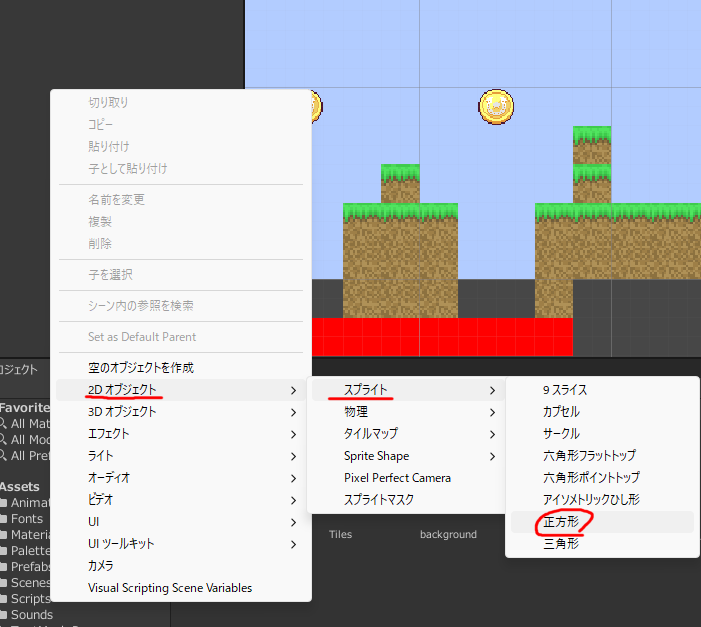This screenshot has width=701, height=627.
Task: Create a 六角形ポイントトップ sprite
Action: [x=602, y=478]
